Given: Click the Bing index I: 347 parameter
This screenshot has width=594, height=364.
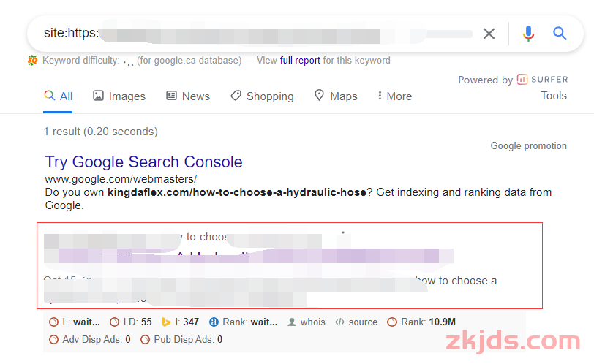Looking at the screenshot, I should click(x=180, y=322).
